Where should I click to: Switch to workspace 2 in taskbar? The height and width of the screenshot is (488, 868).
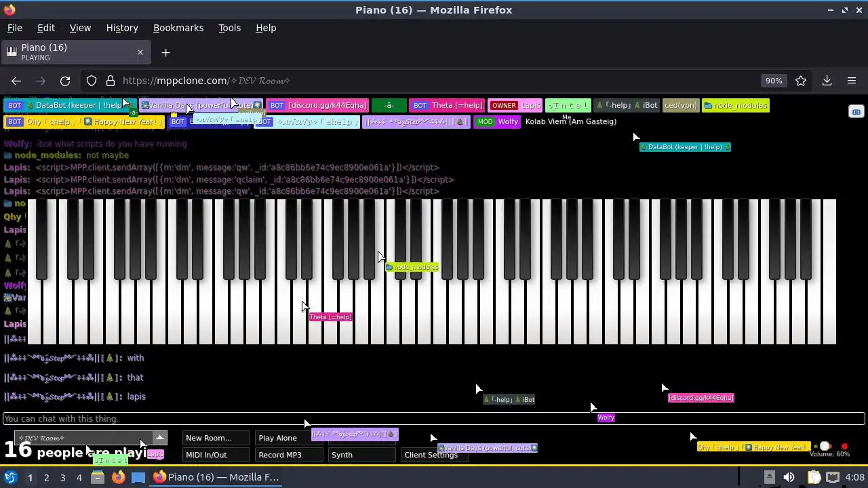pos(46,477)
